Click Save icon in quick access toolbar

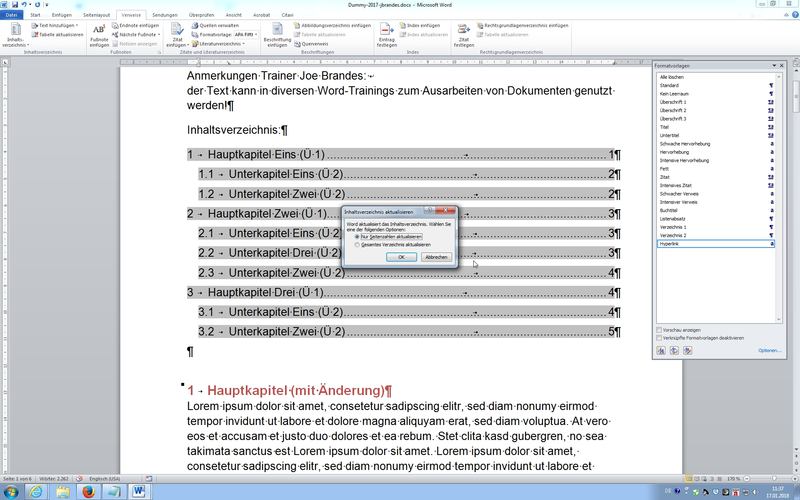15,5
